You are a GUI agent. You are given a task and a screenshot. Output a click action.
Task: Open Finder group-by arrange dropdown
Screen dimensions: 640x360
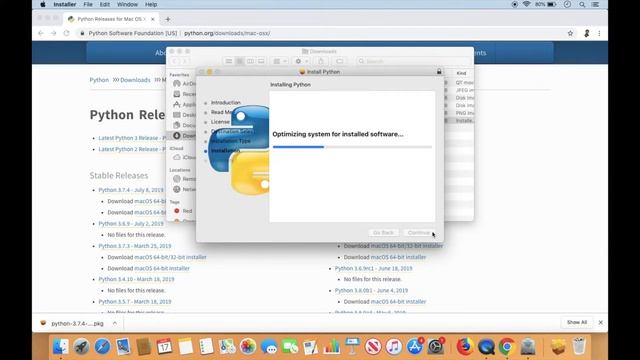[x=280, y=61]
